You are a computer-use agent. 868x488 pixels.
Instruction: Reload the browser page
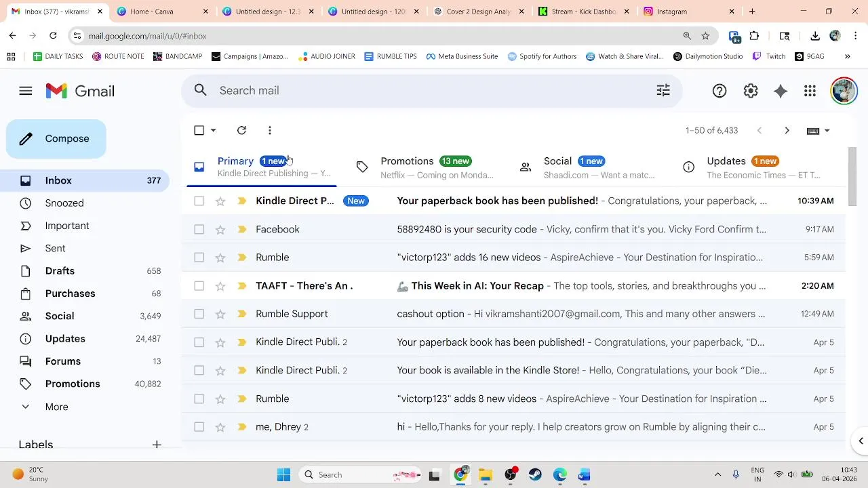click(54, 36)
